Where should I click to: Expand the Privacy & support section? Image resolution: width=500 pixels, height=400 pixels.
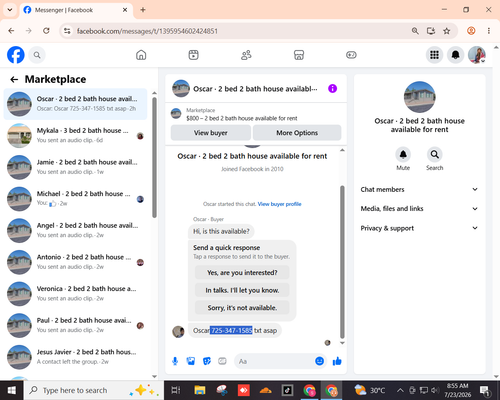pyautogui.click(x=419, y=228)
